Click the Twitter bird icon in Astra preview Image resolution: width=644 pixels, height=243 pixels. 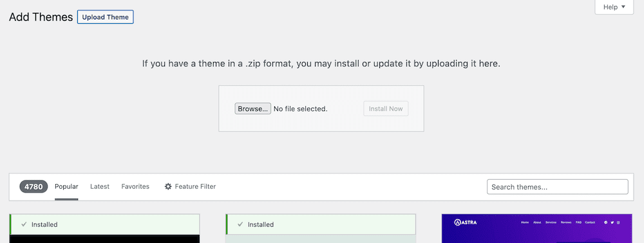point(612,222)
